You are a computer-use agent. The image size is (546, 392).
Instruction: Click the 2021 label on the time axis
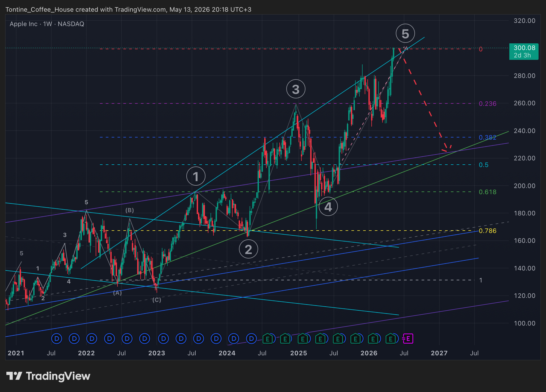16,353
